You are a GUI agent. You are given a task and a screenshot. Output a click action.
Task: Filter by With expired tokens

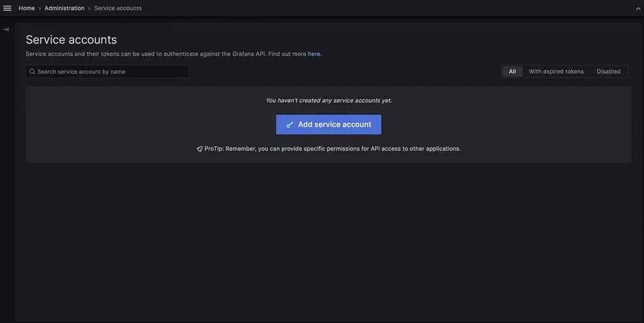click(556, 72)
